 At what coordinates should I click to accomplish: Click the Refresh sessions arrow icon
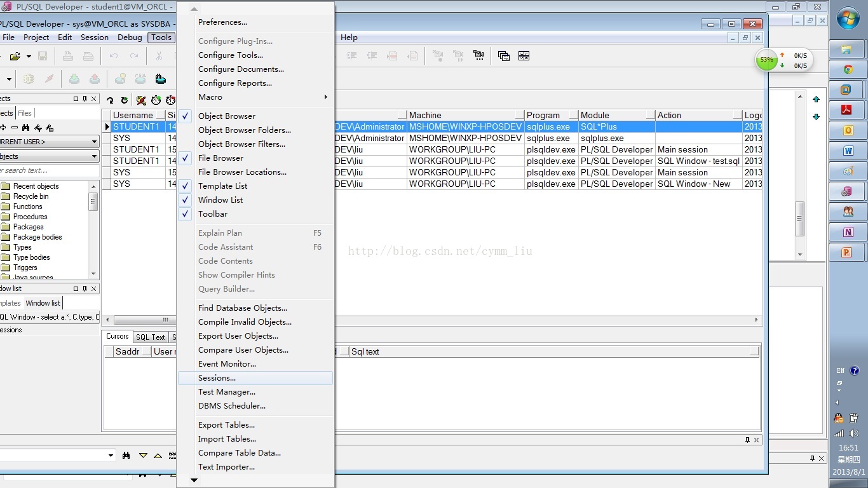(111, 100)
